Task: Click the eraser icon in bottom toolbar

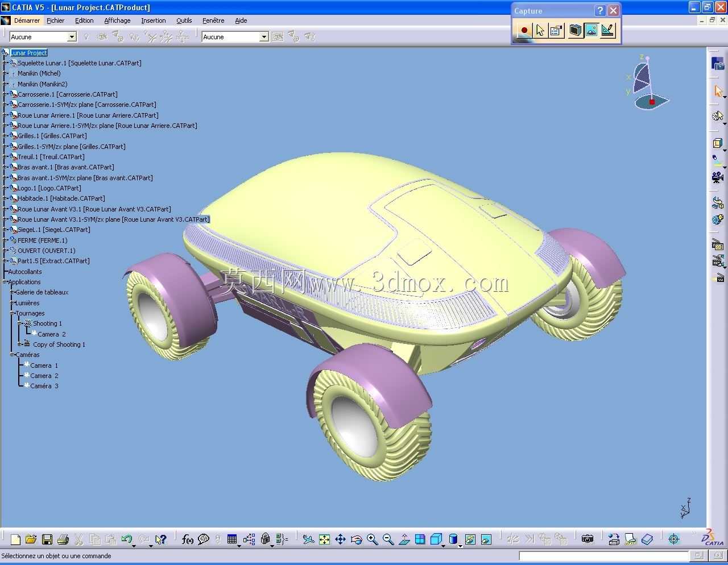Action: pos(647,539)
